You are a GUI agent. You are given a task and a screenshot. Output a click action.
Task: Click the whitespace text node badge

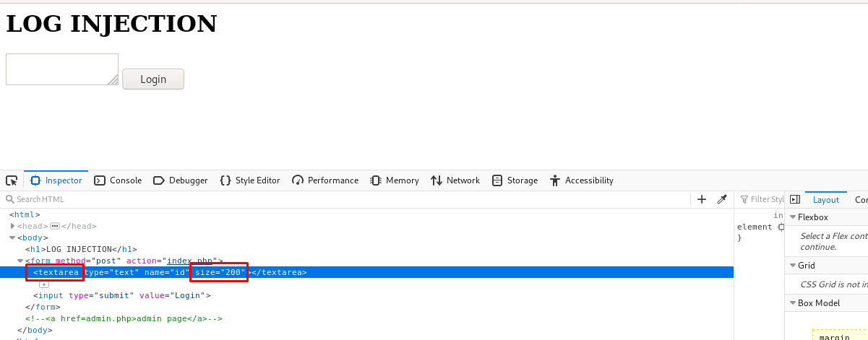point(44,284)
